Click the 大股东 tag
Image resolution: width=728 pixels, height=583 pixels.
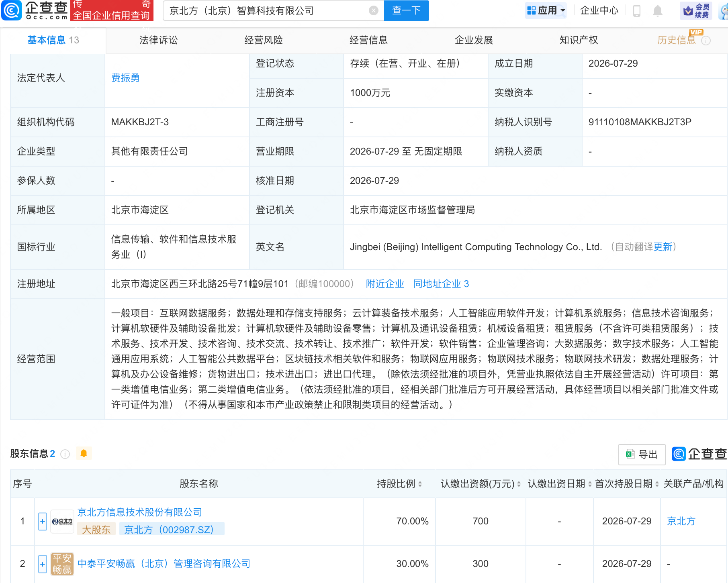click(96, 530)
